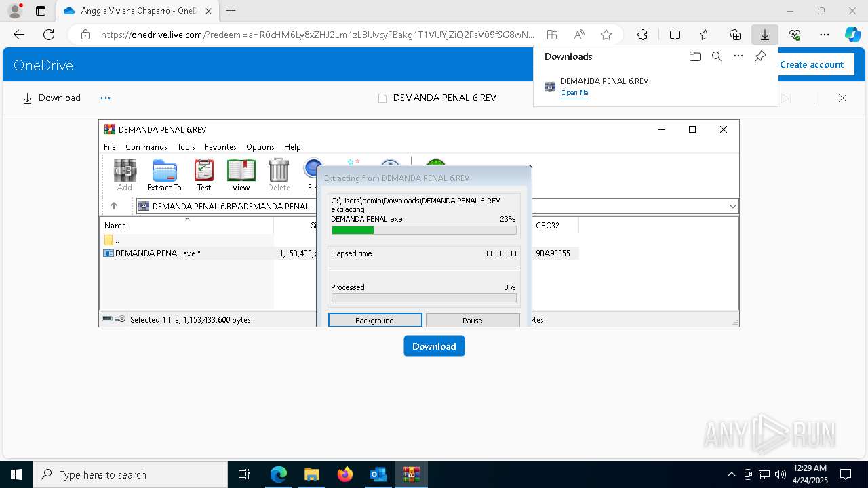The height and width of the screenshot is (488, 868).
Task: Open the Tab actions menu icon
Action: click(x=41, y=11)
